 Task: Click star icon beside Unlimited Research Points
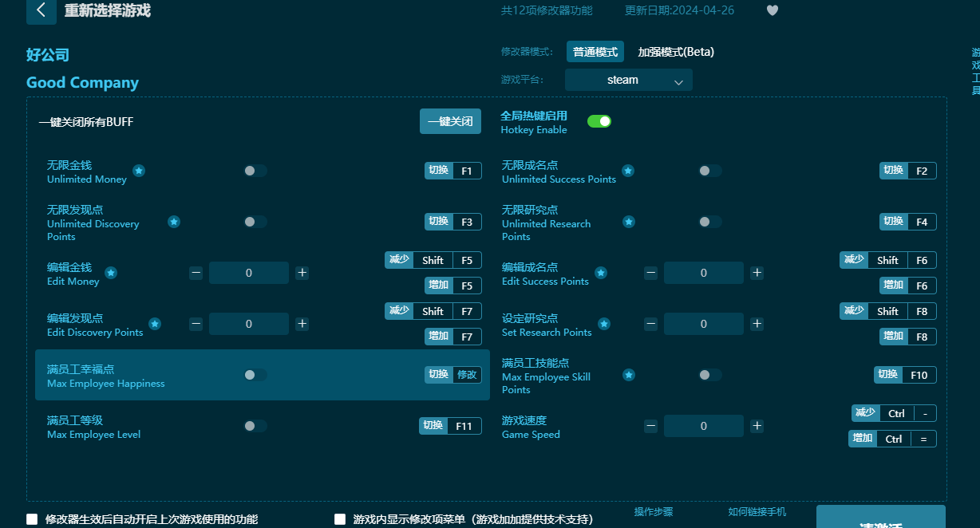pos(629,222)
